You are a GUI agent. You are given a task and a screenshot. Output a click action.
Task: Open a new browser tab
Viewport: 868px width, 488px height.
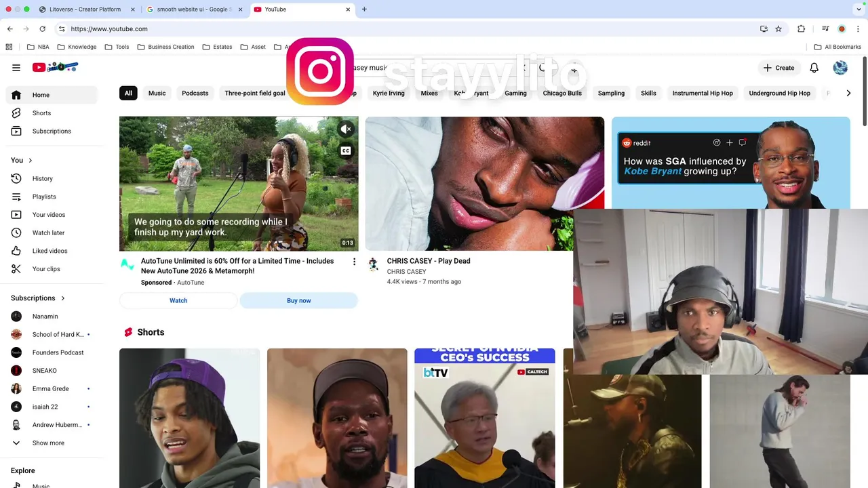[x=364, y=9]
